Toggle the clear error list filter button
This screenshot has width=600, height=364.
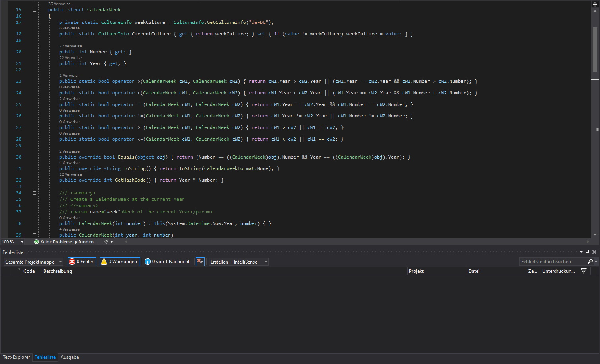tap(200, 262)
